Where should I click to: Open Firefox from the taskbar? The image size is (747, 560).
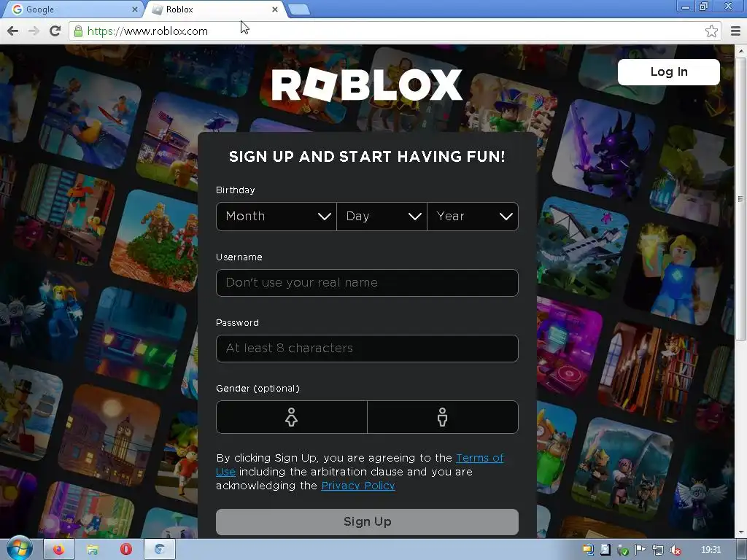tap(58, 550)
